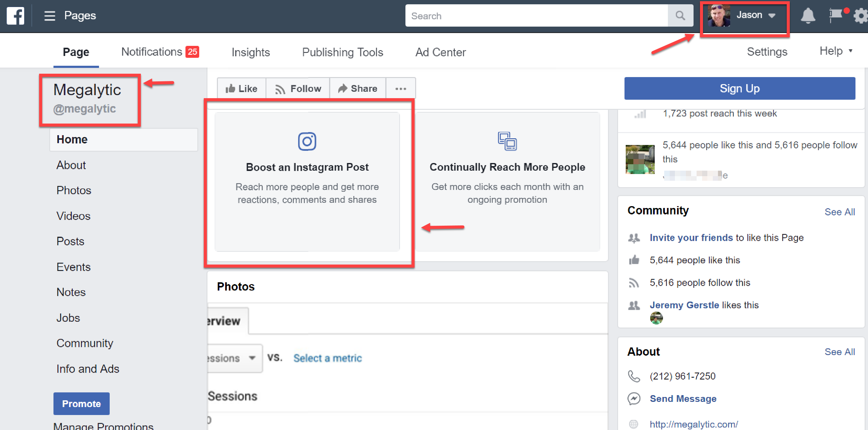Click See All in Community section
The width and height of the screenshot is (868, 430).
(839, 212)
